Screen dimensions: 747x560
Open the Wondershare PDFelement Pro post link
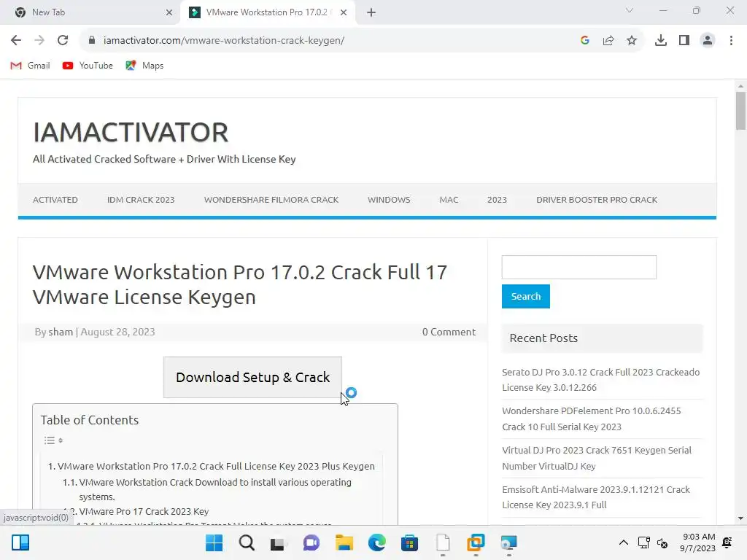591,419
